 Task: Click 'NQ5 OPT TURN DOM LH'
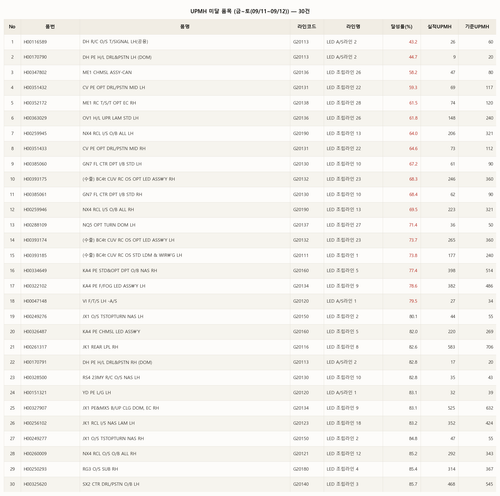click(109, 225)
